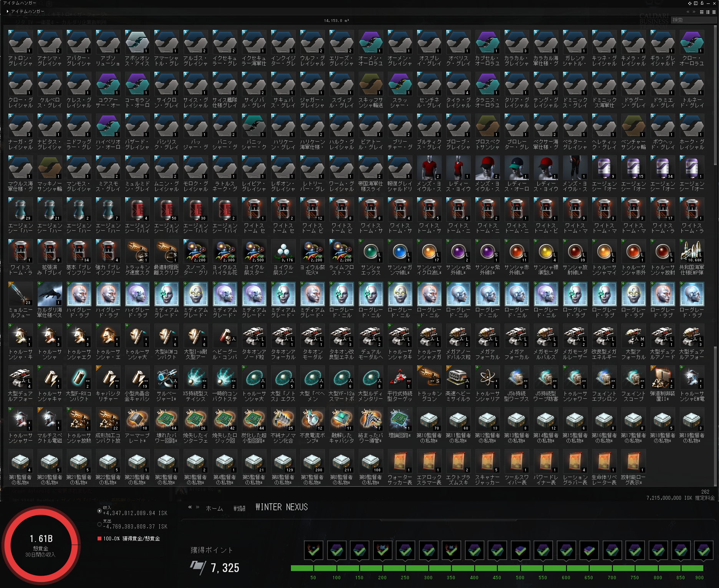Screen dimensions: 719x588
Task: Click the 炭化した超小型回路 salvage icon
Action: 254,420
